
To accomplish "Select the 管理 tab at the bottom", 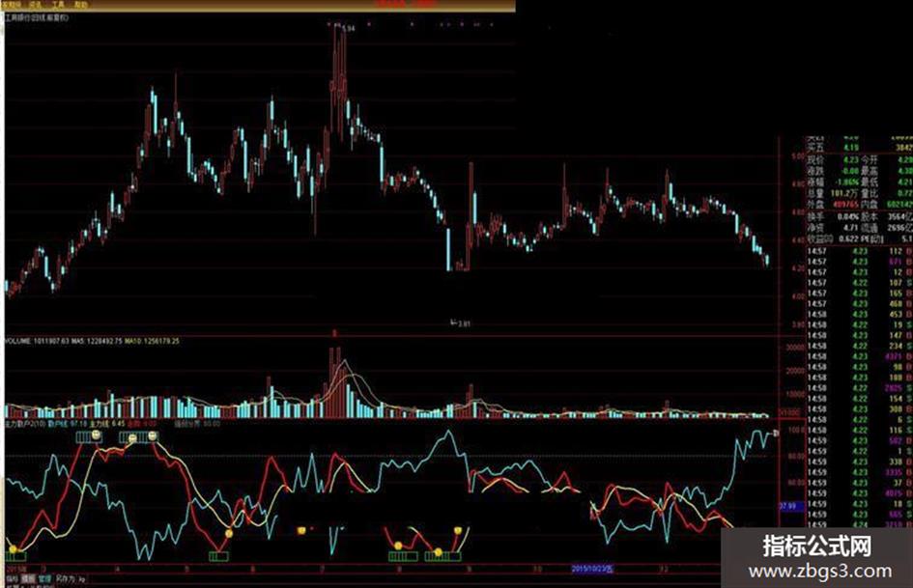I will point(44,579).
